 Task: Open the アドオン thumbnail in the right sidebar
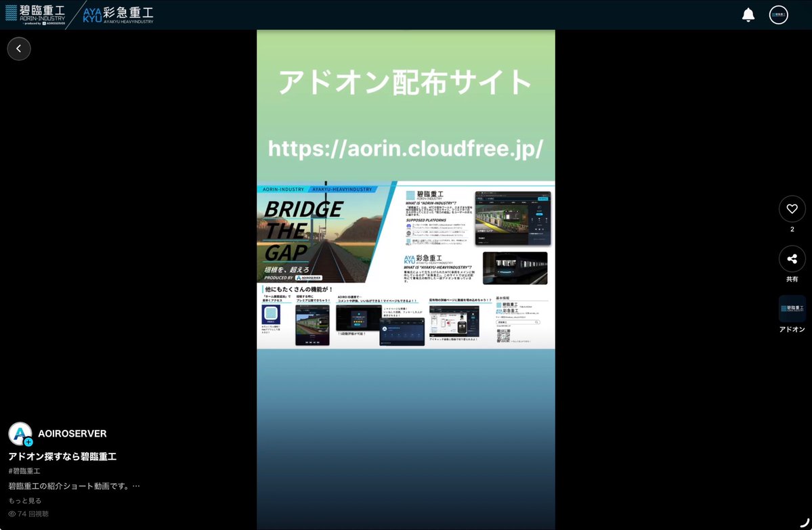click(x=792, y=308)
